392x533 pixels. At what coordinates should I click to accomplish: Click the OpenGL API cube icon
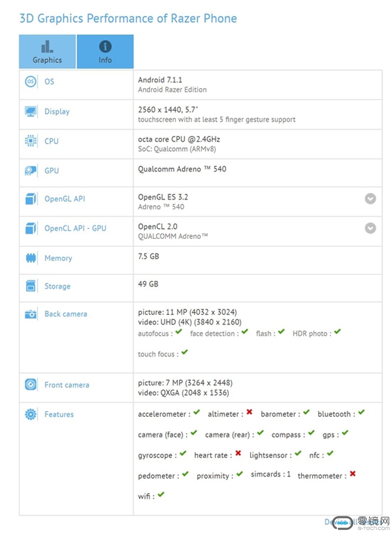pyautogui.click(x=30, y=199)
